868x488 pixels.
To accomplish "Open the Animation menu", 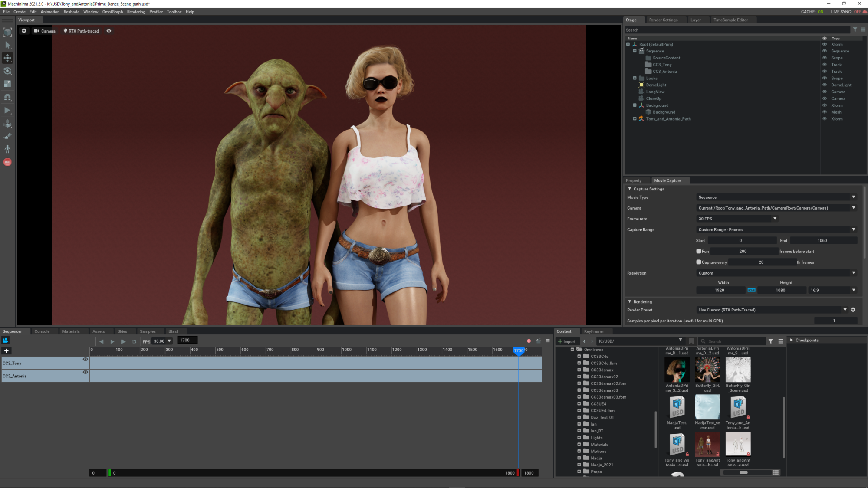I will (x=50, y=12).
